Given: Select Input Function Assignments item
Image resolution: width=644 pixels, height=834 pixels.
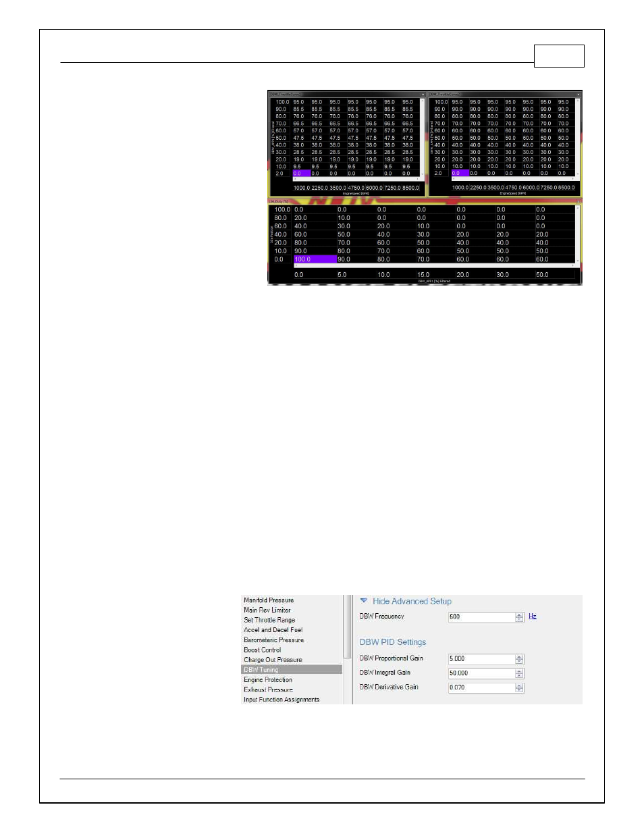Looking at the screenshot, I should click(281, 700).
